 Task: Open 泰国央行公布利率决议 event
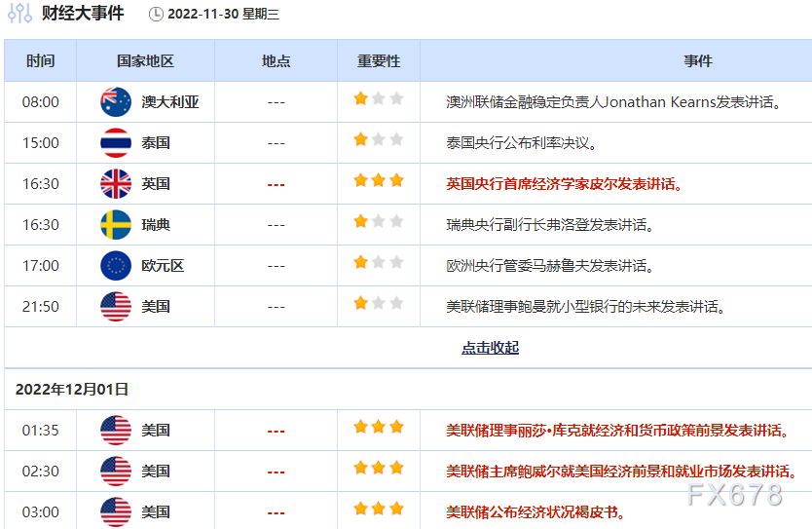pos(522,143)
